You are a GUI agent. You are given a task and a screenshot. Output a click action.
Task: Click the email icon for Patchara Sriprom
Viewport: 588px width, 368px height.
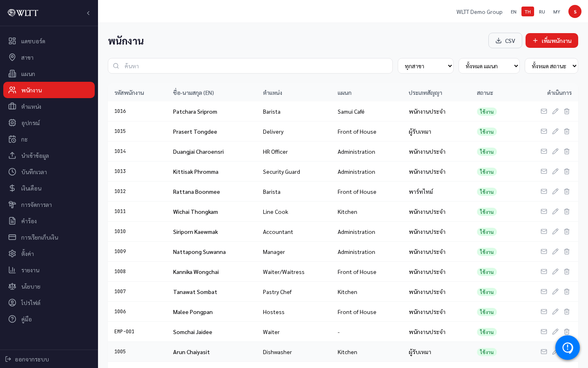coord(544,111)
